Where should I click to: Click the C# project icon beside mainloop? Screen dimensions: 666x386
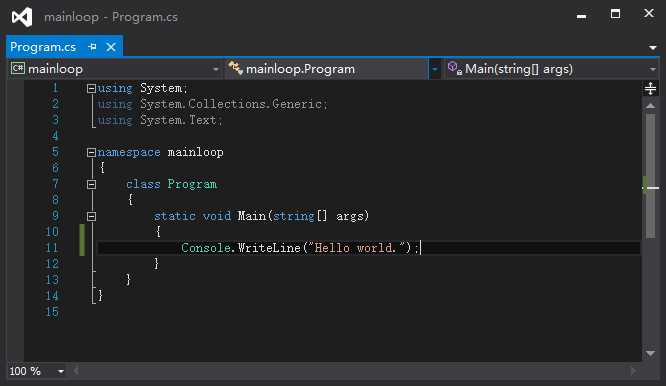[x=18, y=68]
